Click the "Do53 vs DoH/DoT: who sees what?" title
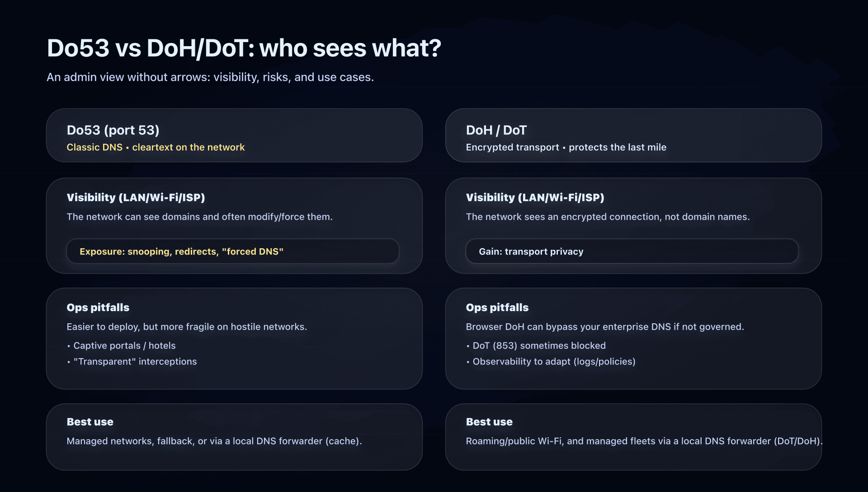This screenshot has height=492, width=868. tap(244, 48)
